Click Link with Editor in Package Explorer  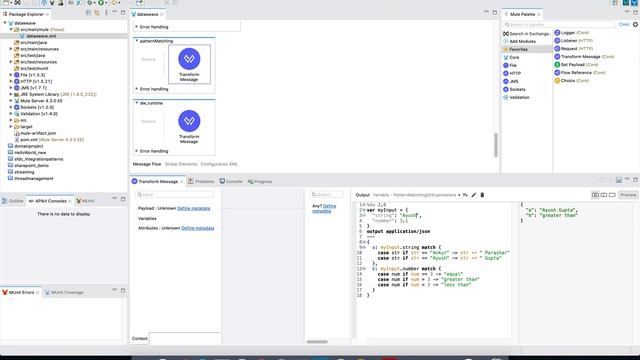coord(97,13)
